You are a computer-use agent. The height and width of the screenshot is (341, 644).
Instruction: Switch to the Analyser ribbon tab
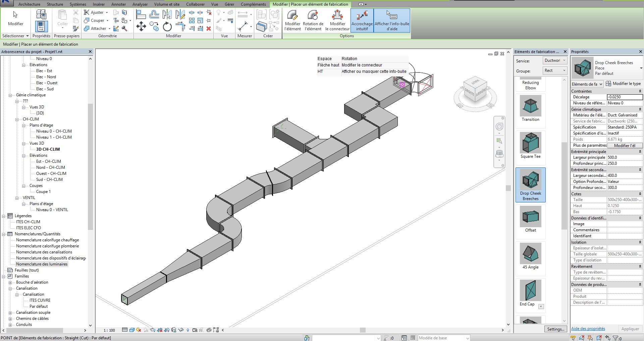coord(140,4)
